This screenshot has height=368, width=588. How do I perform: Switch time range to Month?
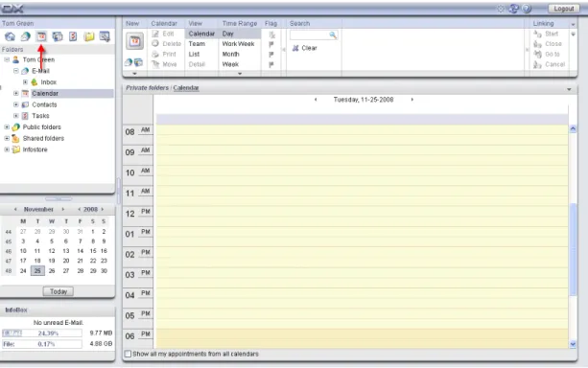point(230,54)
